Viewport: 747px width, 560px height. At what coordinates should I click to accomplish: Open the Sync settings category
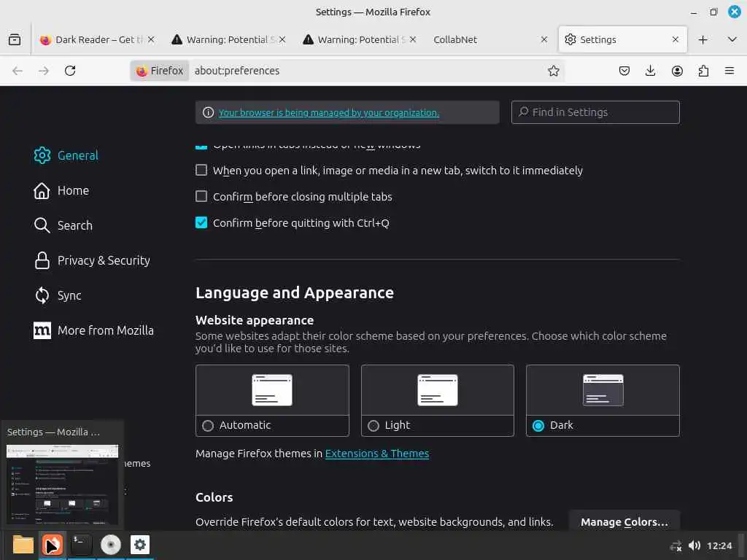click(57, 295)
